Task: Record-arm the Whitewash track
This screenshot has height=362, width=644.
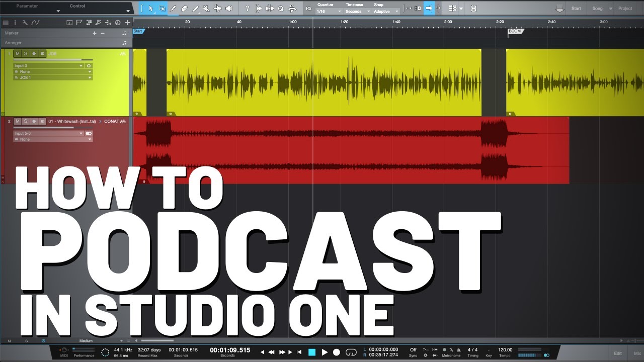Action: click(x=34, y=121)
